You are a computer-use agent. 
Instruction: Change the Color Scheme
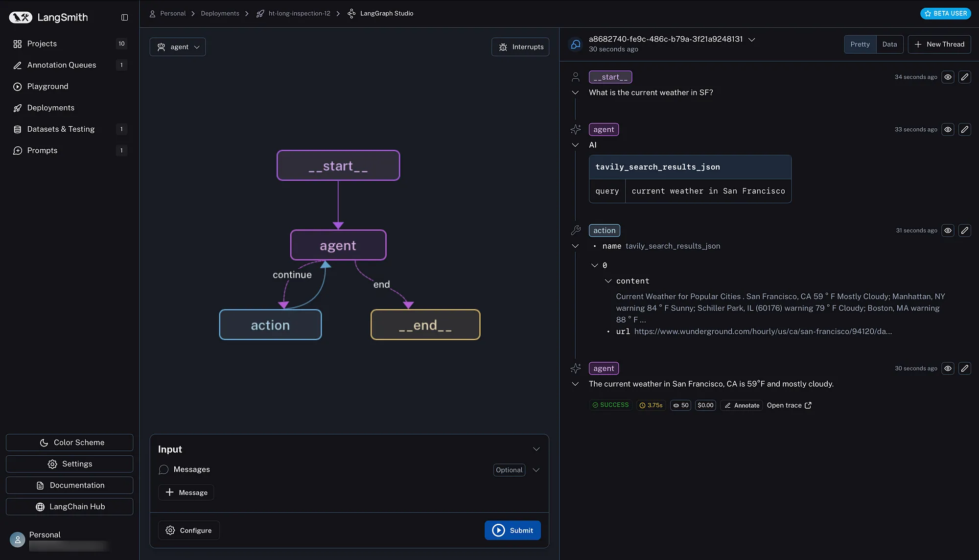70,443
